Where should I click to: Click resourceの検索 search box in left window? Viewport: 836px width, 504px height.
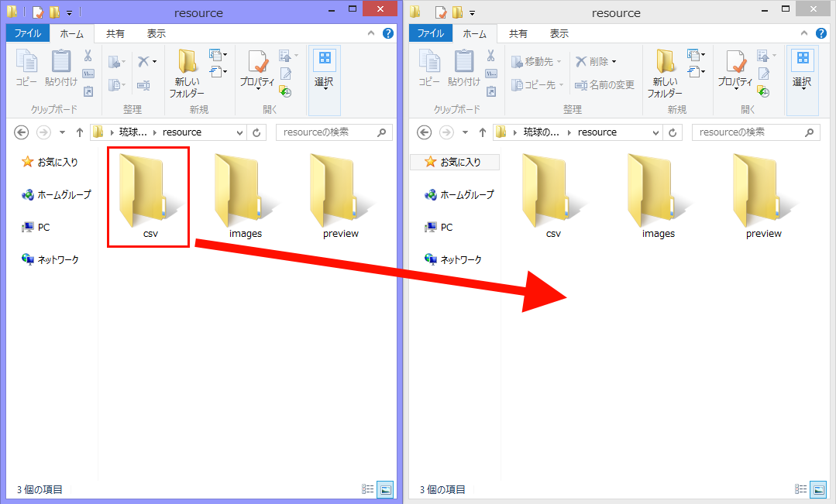[x=334, y=132]
